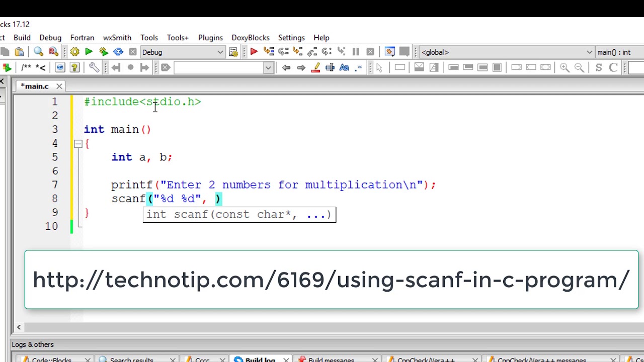The image size is (644, 362).
Task: Click the #include<stdio.h> line
Action: click(142, 102)
